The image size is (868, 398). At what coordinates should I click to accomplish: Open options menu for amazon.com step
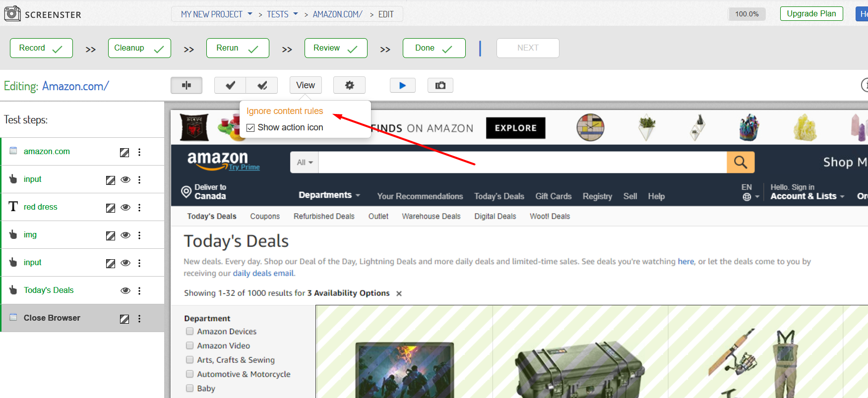tap(139, 152)
